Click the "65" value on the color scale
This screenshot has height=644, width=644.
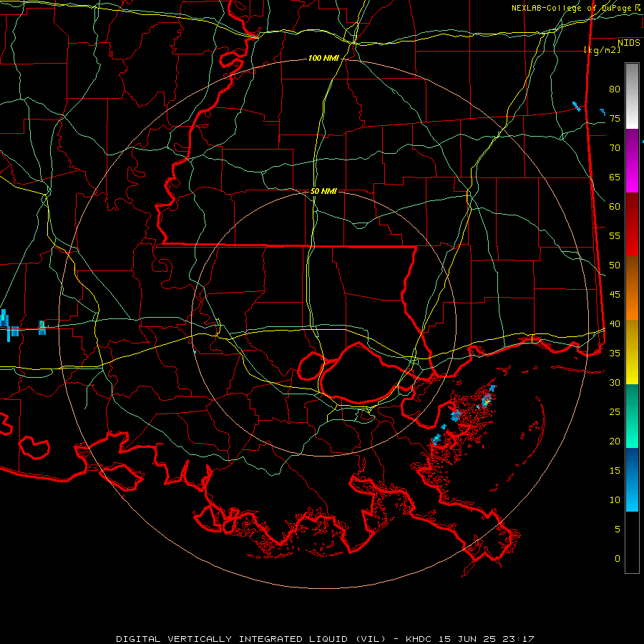pyautogui.click(x=615, y=177)
